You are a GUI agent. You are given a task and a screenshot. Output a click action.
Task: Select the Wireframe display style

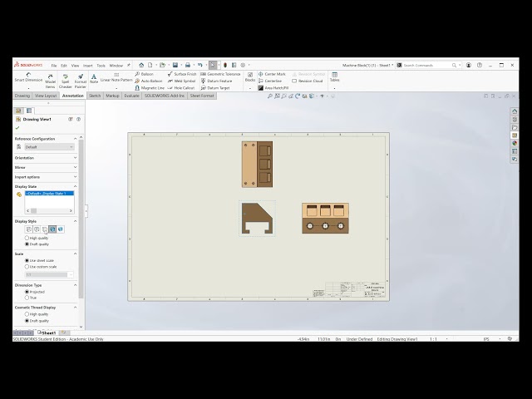click(x=29, y=229)
